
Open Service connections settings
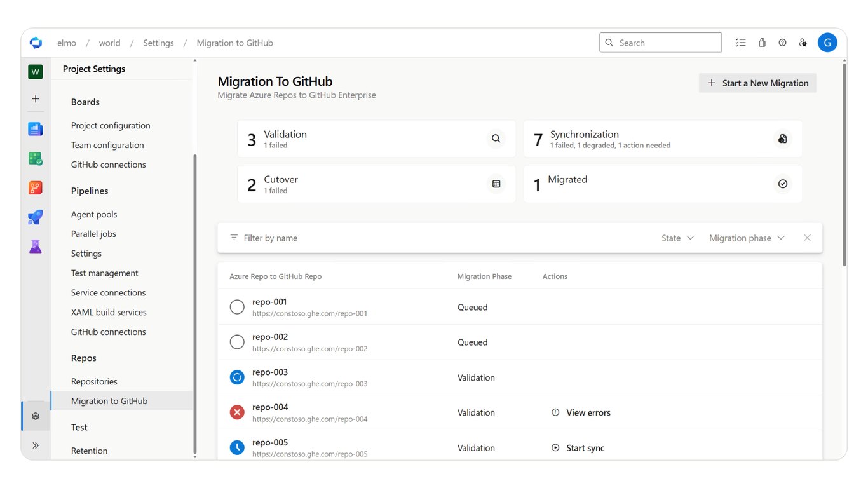click(109, 293)
